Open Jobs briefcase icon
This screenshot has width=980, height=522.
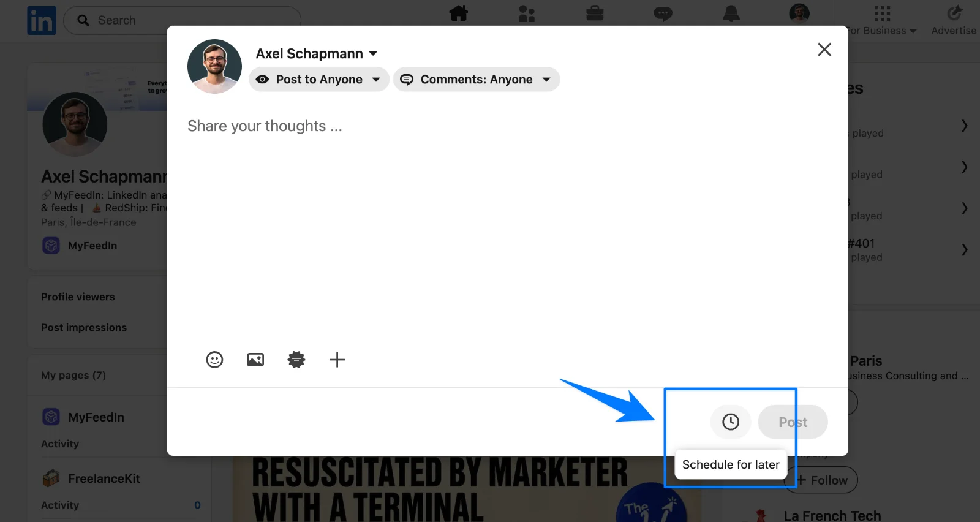[595, 13]
